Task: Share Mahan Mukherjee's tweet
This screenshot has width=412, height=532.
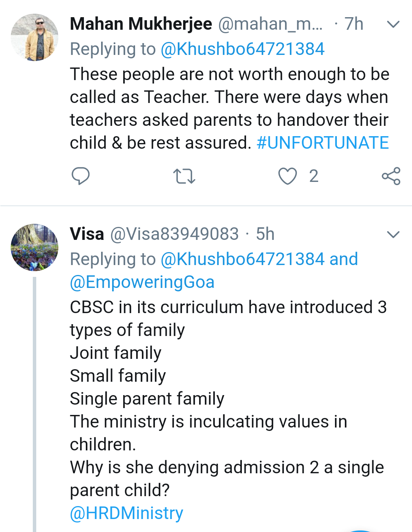Action: click(x=391, y=176)
